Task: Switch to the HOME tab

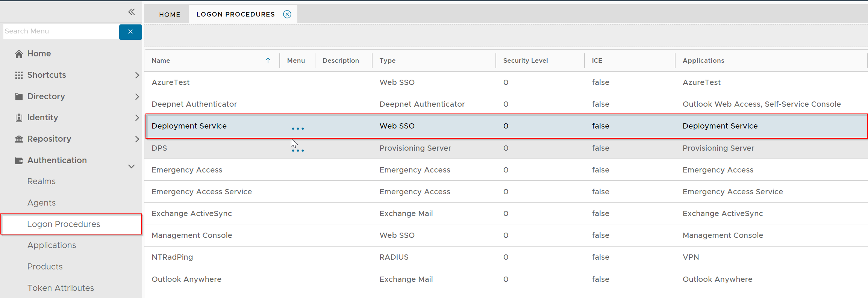Action: [x=170, y=15]
